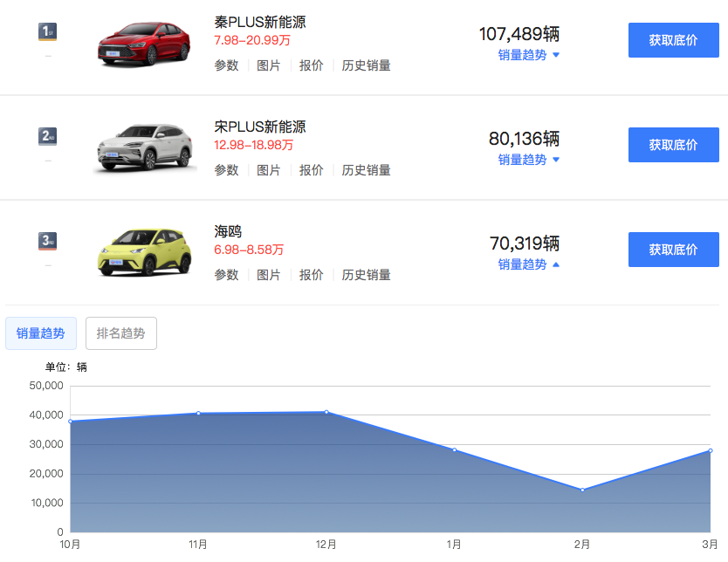Click the 50,000 y-axis label

(46, 386)
